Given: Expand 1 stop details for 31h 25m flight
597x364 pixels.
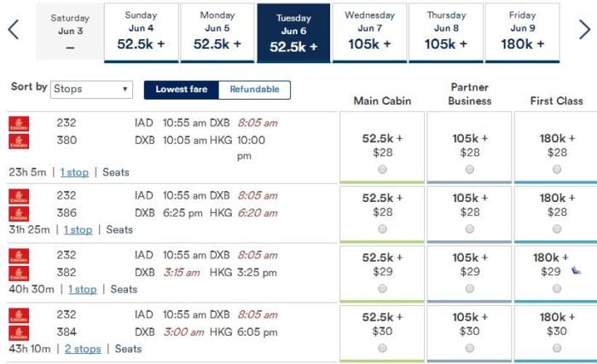Looking at the screenshot, I should [78, 229].
